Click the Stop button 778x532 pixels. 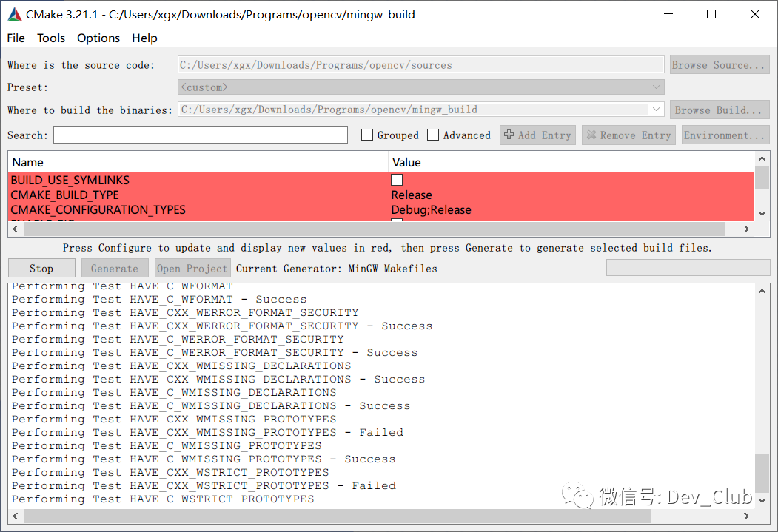tap(41, 269)
